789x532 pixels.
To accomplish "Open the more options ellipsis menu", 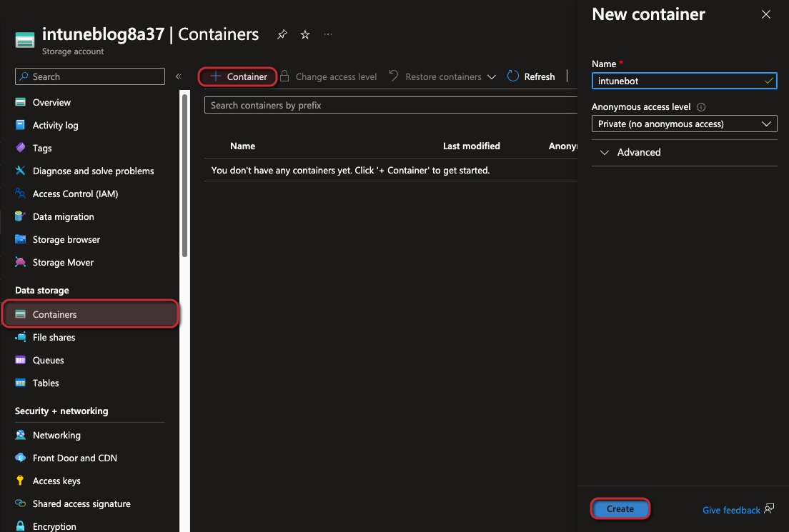I will pyautogui.click(x=328, y=34).
